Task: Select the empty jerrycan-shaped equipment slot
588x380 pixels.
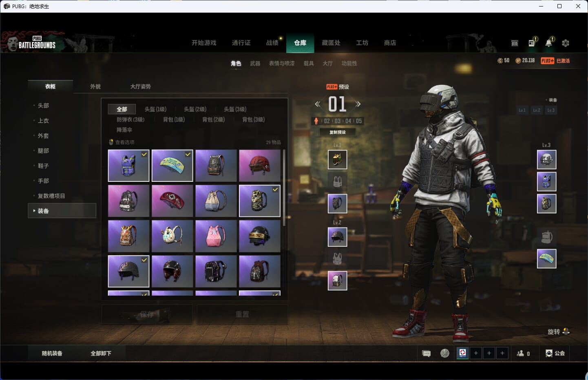Action: (x=547, y=236)
